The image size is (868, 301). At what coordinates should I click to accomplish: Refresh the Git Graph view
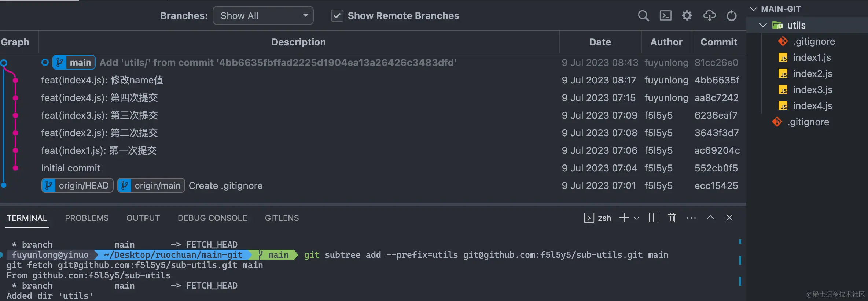coord(732,16)
